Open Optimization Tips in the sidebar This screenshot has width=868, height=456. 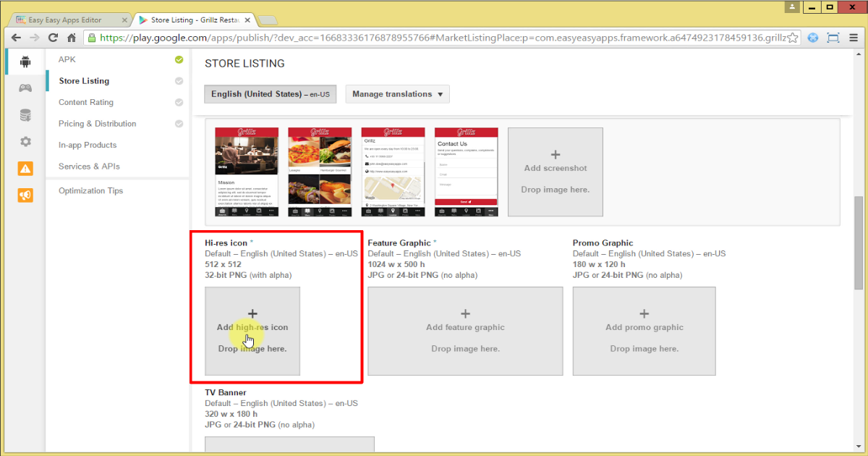point(90,191)
